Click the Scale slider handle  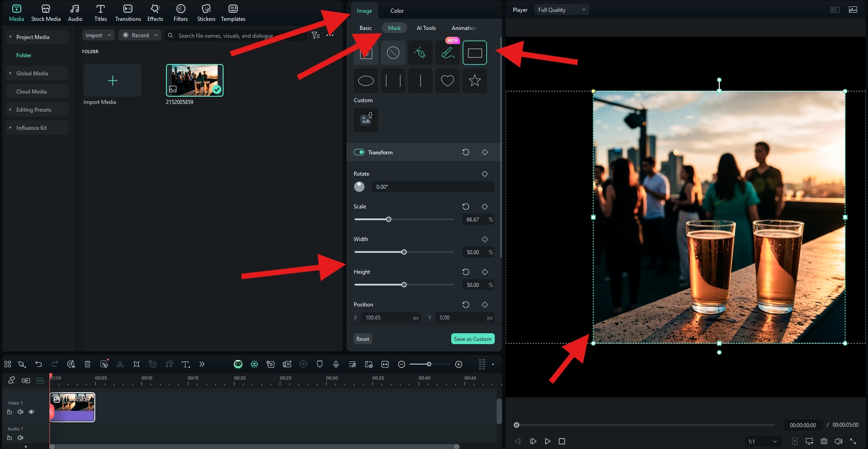[389, 219]
